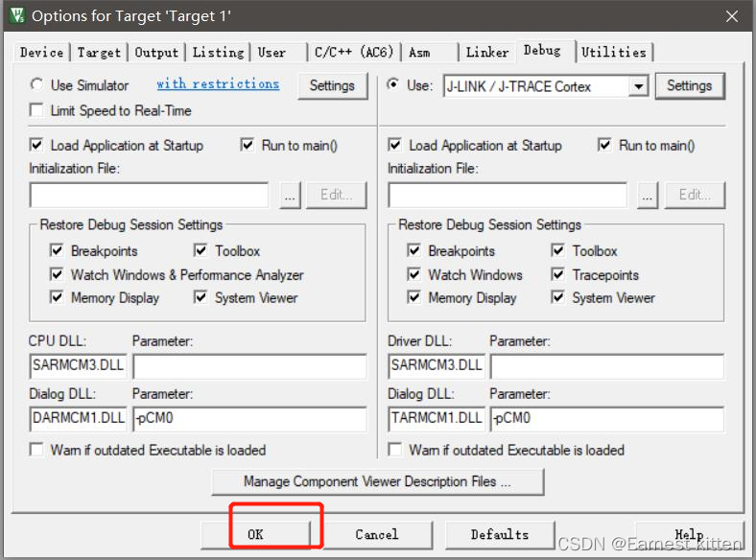Open the Output tab

[156, 52]
